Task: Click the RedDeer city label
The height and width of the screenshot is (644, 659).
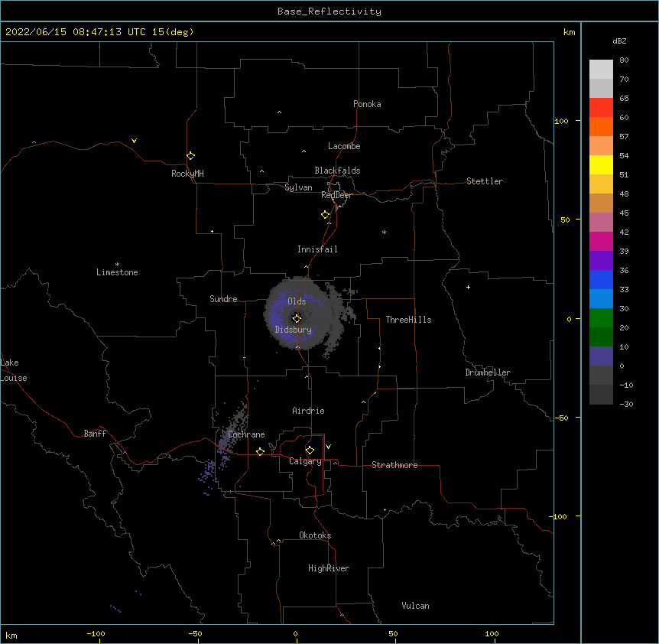Action: [336, 195]
